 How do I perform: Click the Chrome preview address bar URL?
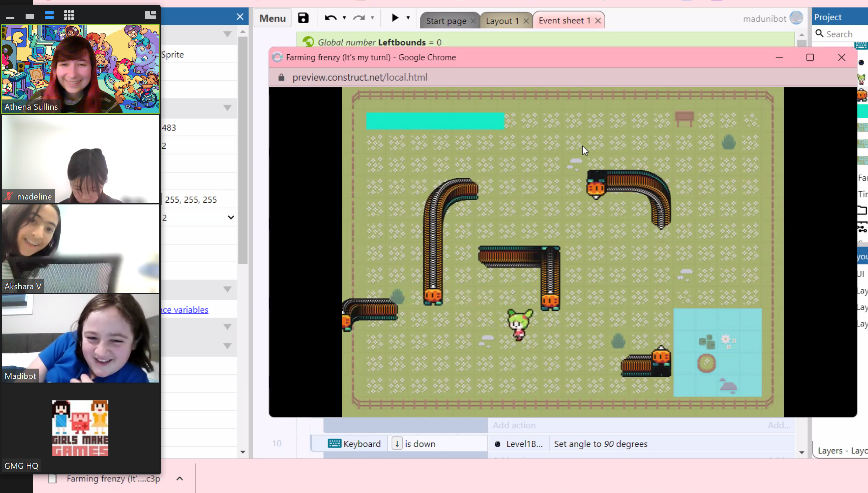(x=360, y=77)
